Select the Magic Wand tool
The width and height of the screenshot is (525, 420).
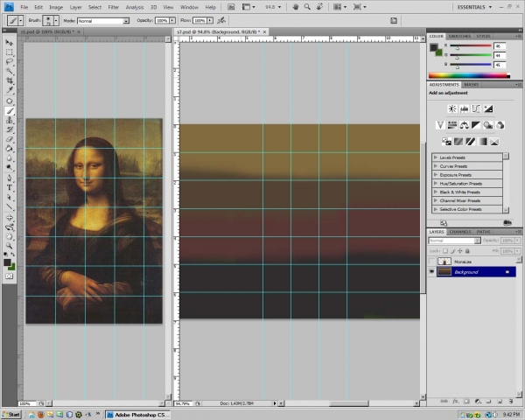point(10,71)
